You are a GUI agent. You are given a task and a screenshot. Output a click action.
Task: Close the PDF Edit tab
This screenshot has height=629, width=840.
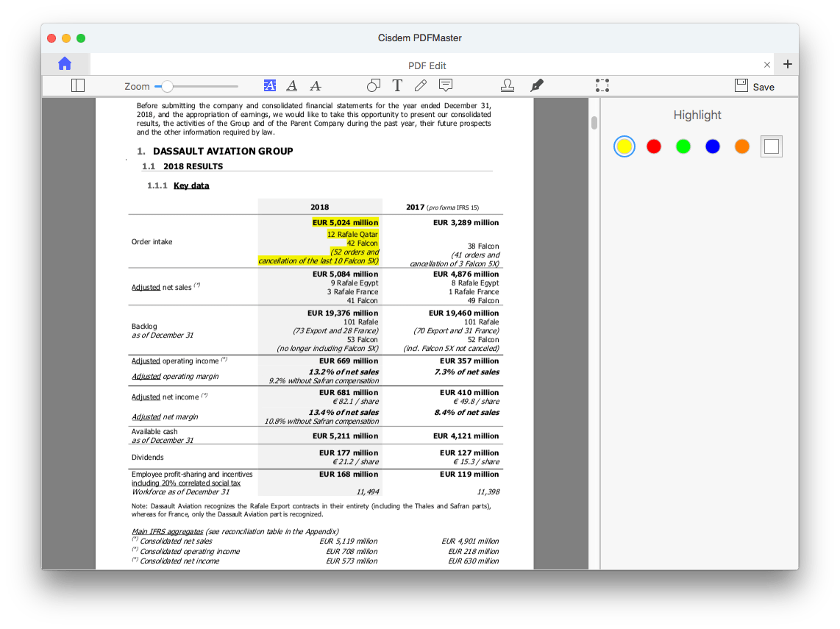pos(767,65)
